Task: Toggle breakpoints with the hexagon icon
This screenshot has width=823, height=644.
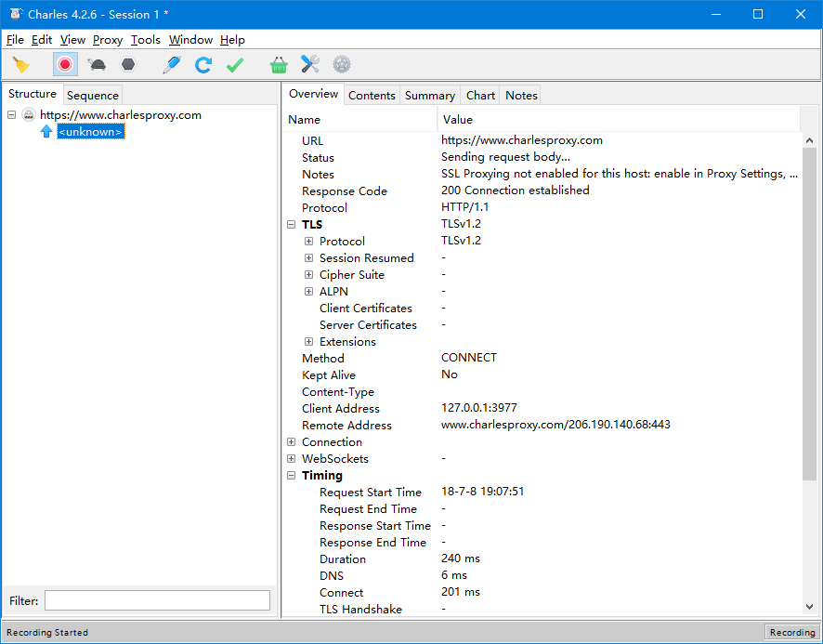Action: 128,65
